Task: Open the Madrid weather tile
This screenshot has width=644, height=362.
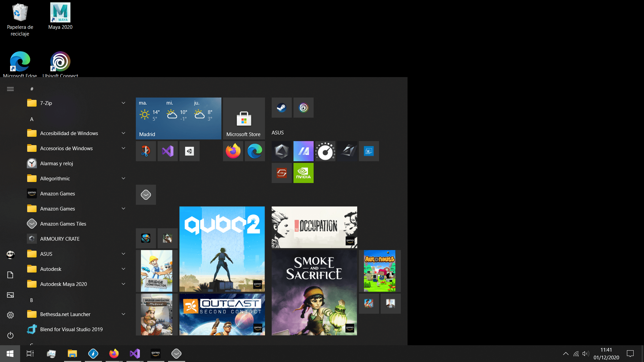Action: [x=178, y=118]
